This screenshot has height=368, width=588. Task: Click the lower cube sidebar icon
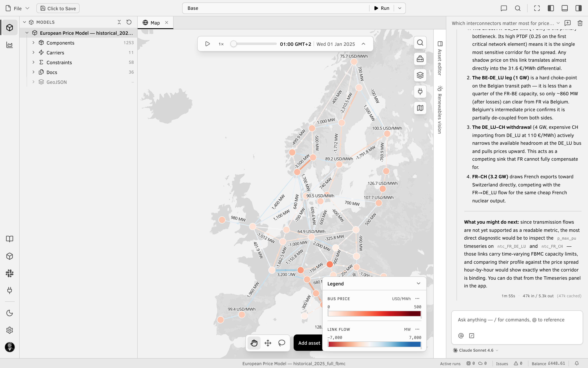(9, 256)
